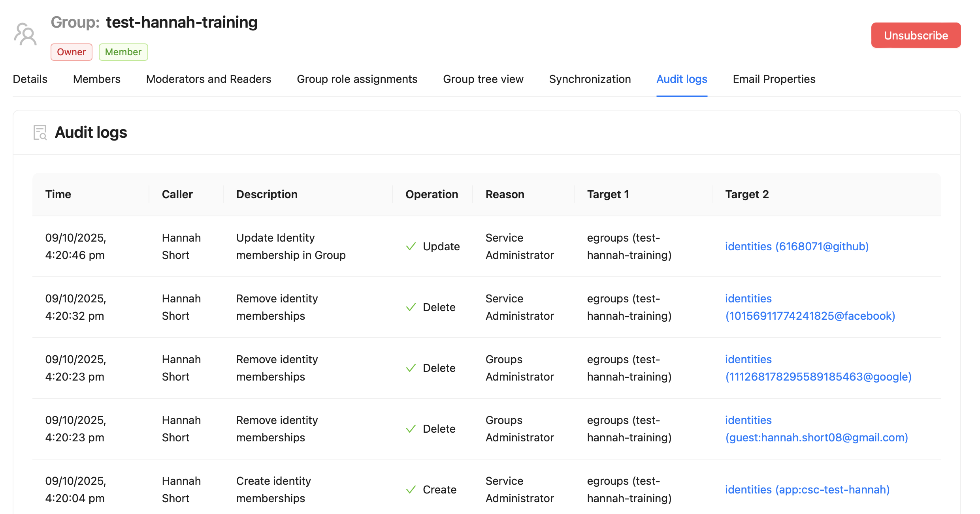Click green checkmark icon in Update row
The image size is (980, 514).
click(x=411, y=246)
